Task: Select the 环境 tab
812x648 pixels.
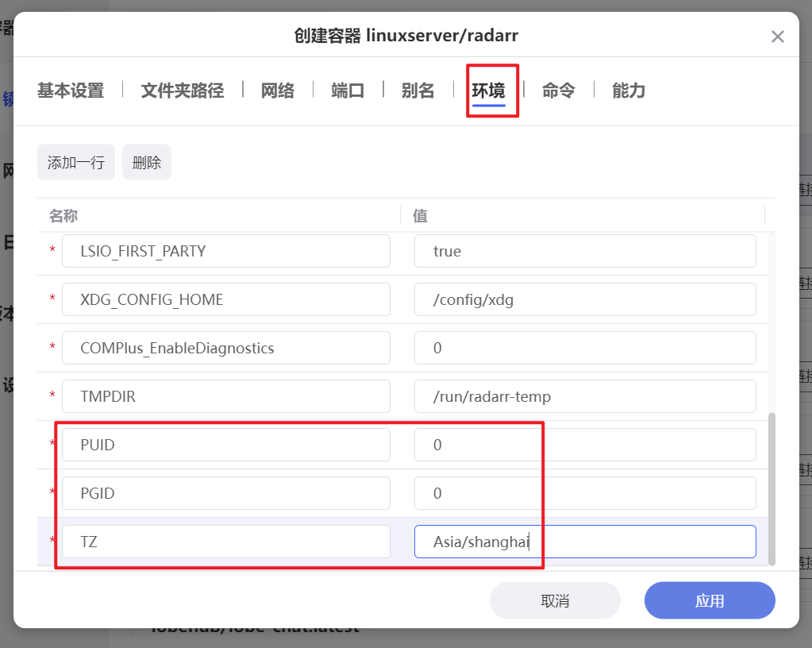Action: pyautogui.click(x=488, y=90)
